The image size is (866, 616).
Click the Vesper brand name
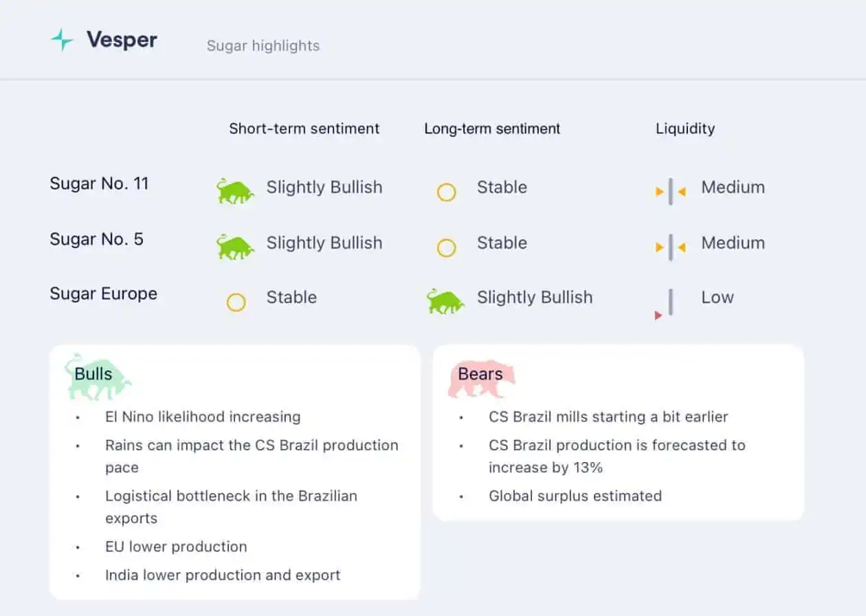click(x=122, y=40)
